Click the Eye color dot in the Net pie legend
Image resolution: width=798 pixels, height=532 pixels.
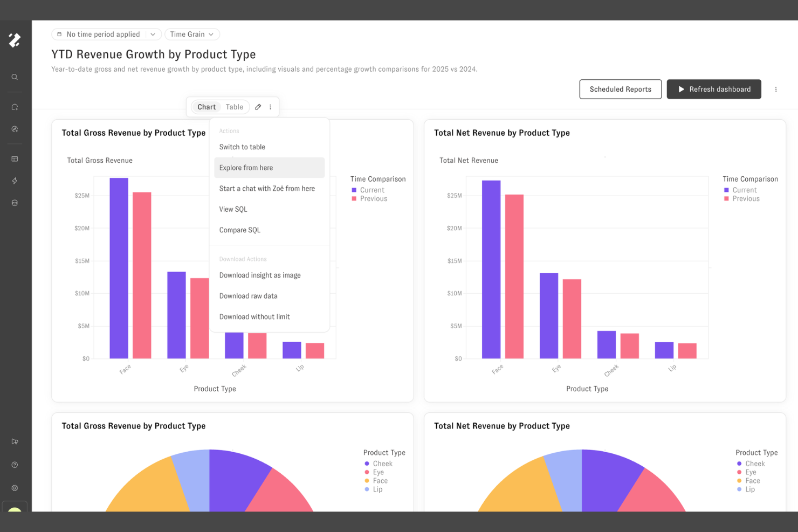tap(739, 472)
